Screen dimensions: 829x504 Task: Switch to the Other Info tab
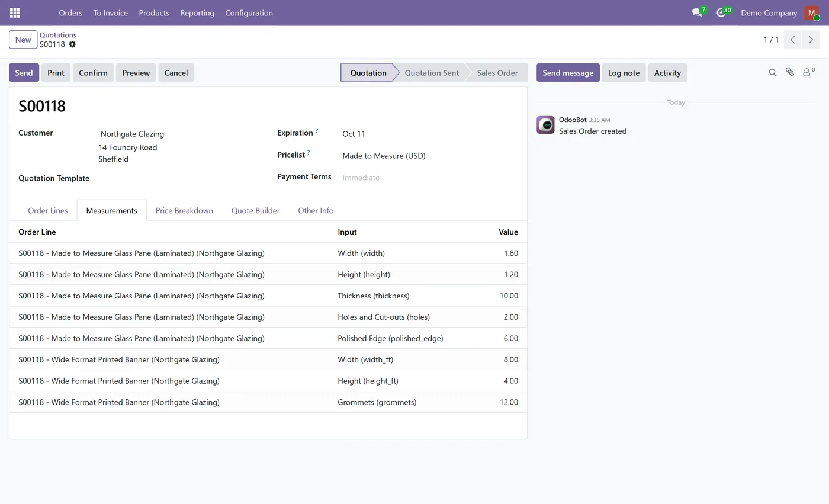316,210
